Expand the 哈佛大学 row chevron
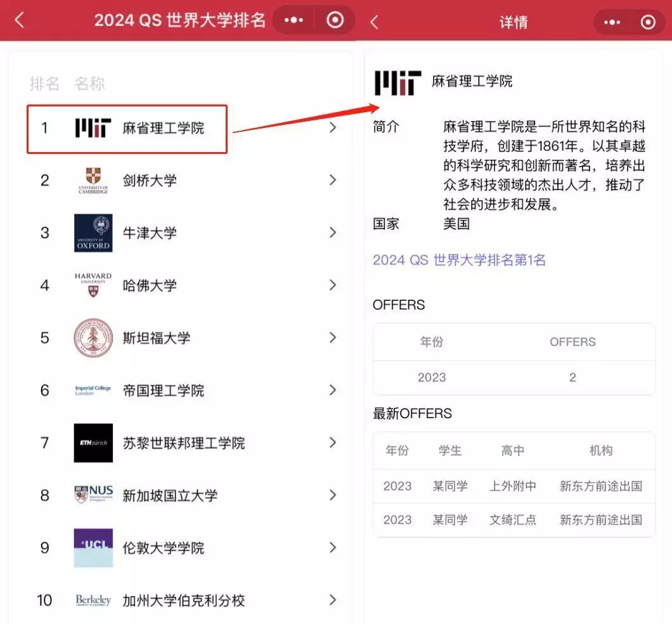Image resolution: width=672 pixels, height=624 pixels. [x=333, y=285]
